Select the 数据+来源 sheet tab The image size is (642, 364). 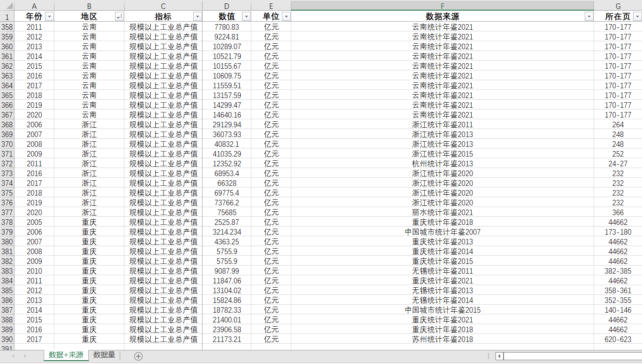[x=66, y=355]
